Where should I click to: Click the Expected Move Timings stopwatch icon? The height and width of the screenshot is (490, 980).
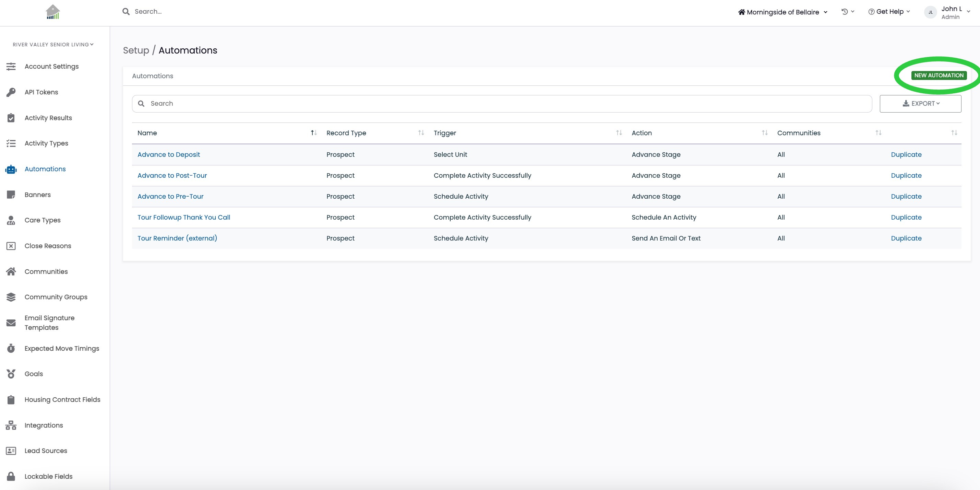(11, 348)
